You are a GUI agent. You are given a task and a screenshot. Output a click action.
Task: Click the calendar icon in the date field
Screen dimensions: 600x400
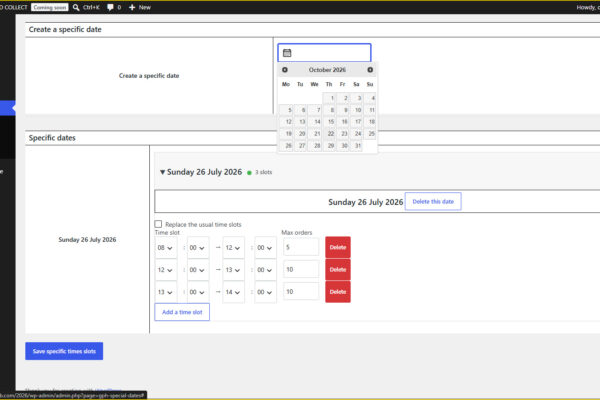click(287, 53)
